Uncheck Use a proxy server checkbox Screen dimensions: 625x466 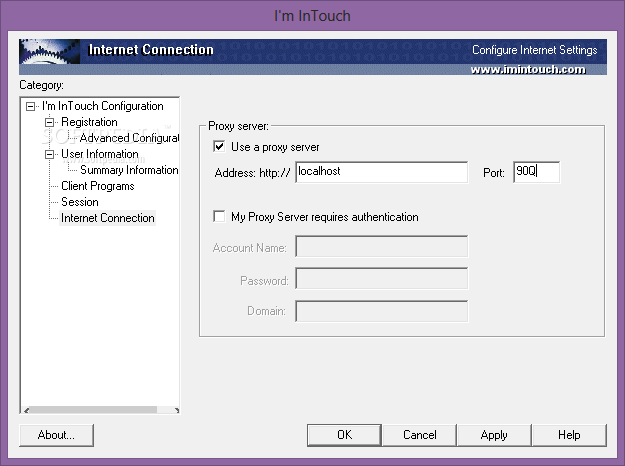[219, 146]
